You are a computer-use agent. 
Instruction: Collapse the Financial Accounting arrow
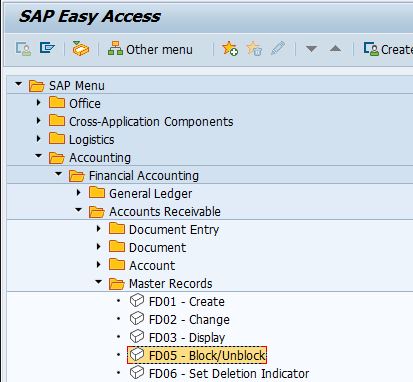click(59, 174)
